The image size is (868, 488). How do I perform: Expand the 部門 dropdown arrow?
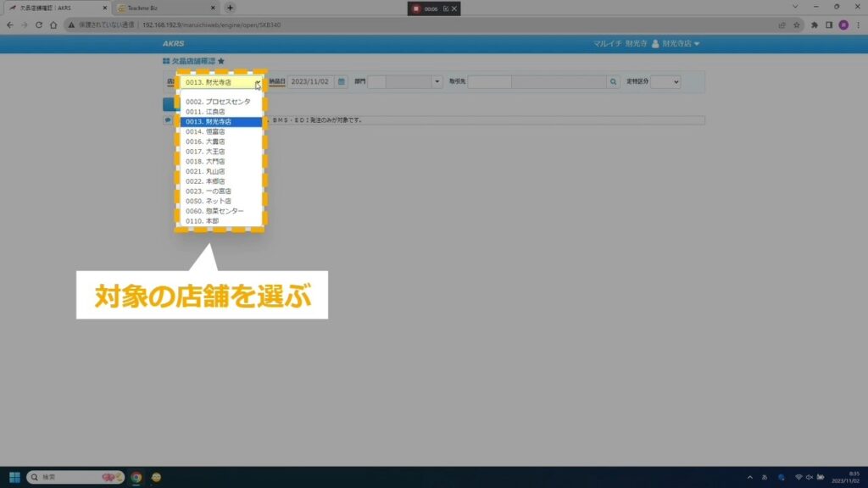(437, 82)
